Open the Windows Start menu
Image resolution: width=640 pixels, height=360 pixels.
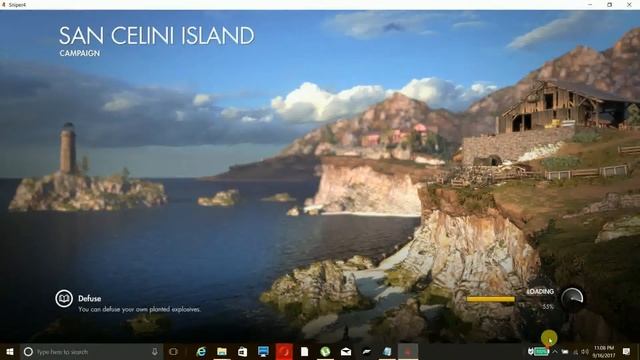(x=10, y=352)
